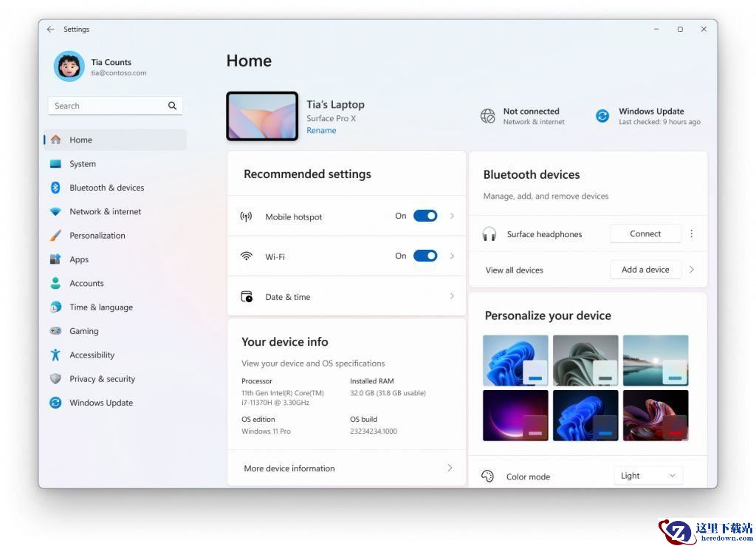Click the Personalization paintbrush icon

(55, 236)
